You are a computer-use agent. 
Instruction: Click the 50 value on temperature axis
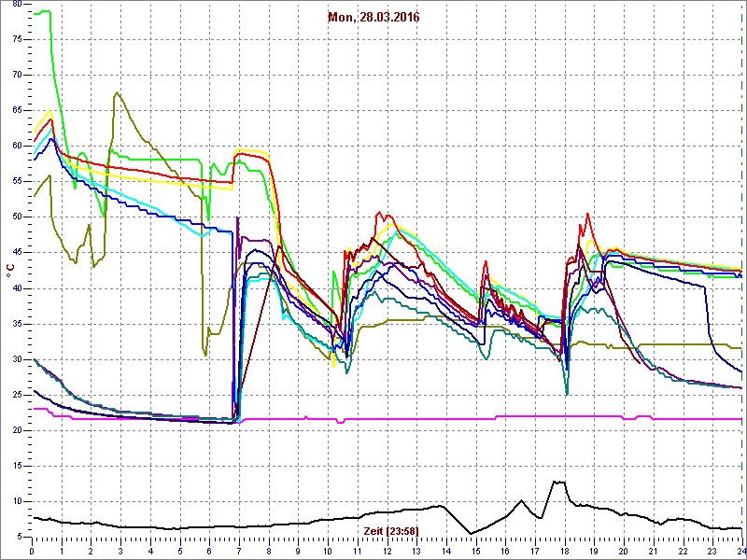point(17,217)
